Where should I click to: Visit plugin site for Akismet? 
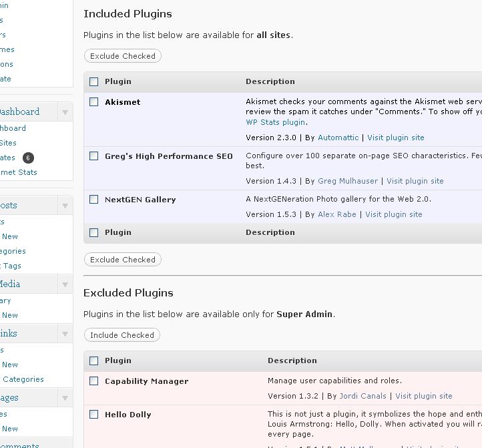(396, 138)
